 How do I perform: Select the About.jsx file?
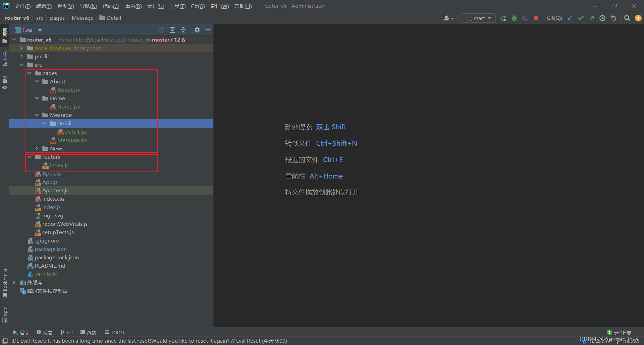69,90
